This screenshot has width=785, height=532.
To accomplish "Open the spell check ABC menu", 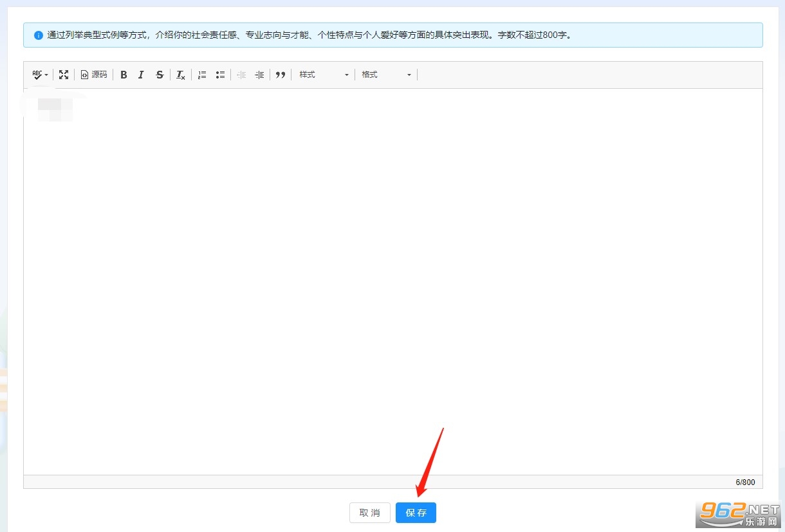I will click(40, 75).
